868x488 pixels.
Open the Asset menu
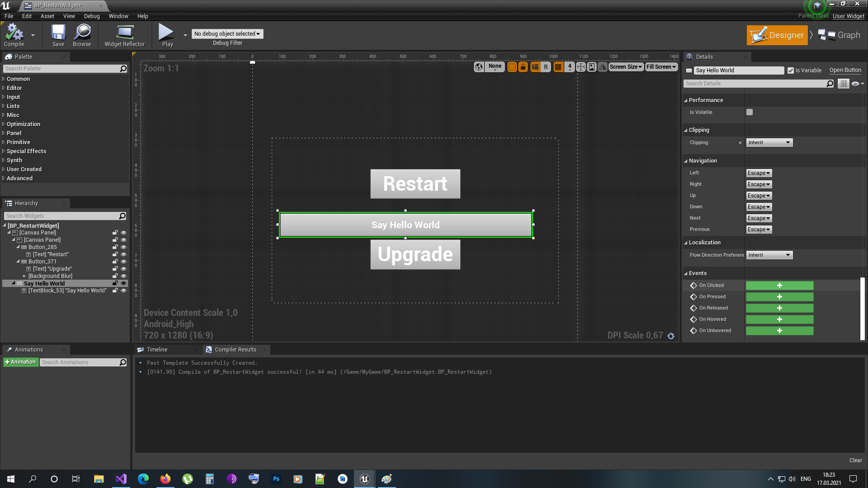pos(47,16)
